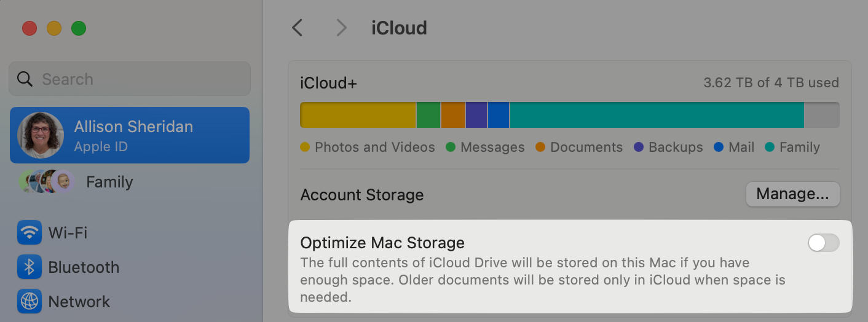Focus the Search field in the sidebar

(141, 79)
